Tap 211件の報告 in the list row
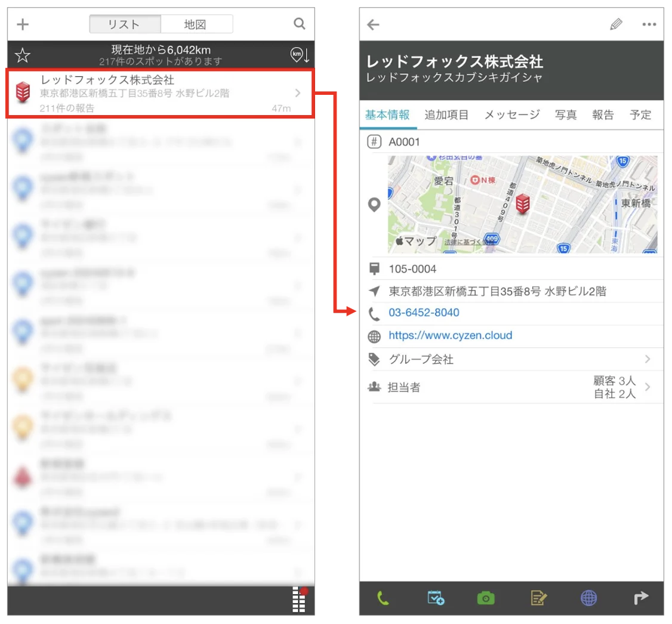672x624 pixels. (67, 109)
